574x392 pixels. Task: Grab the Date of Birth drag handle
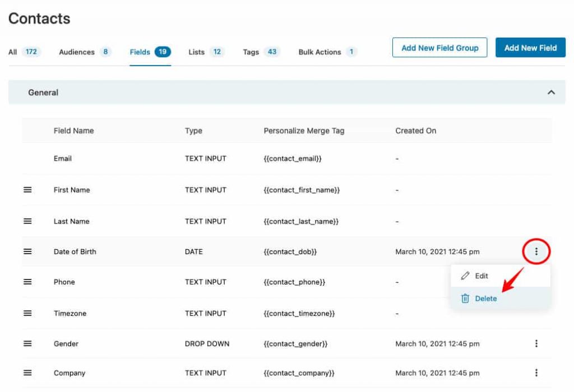[27, 251]
